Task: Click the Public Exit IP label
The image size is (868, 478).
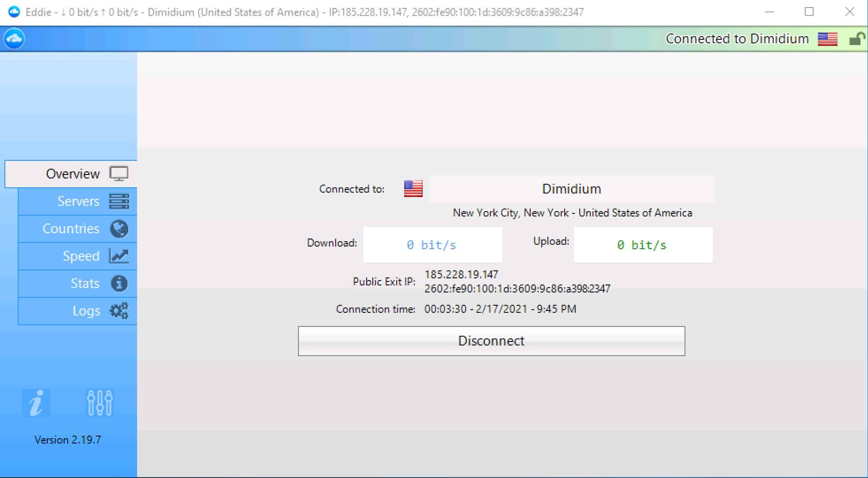Action: point(384,282)
